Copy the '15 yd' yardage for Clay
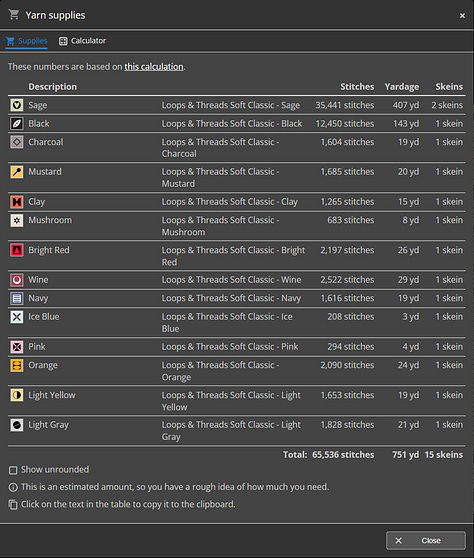 coord(408,202)
